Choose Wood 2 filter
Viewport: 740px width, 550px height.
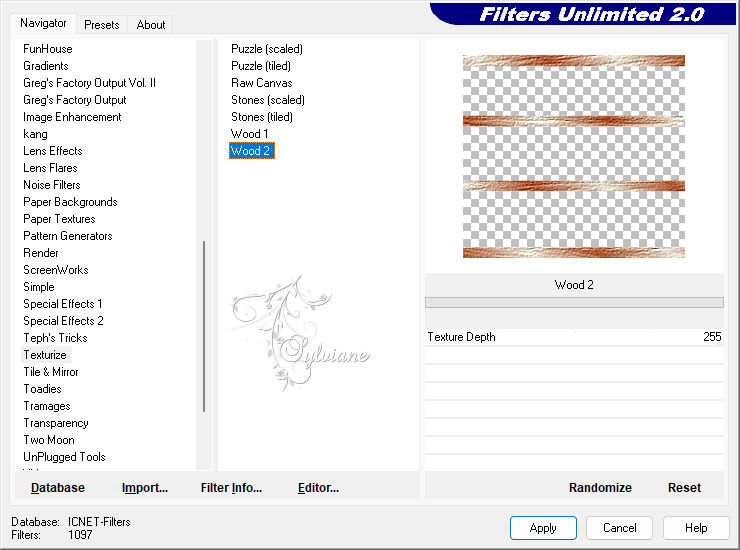click(252, 151)
